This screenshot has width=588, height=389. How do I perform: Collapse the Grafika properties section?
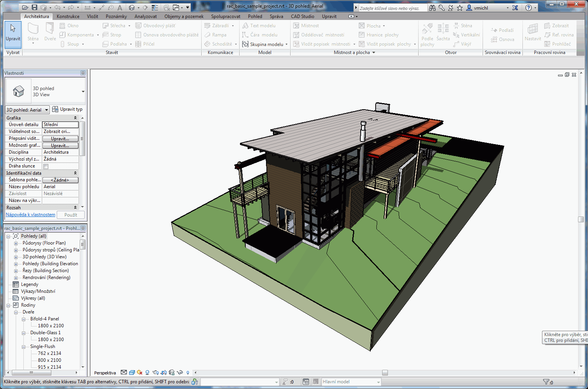click(x=75, y=118)
